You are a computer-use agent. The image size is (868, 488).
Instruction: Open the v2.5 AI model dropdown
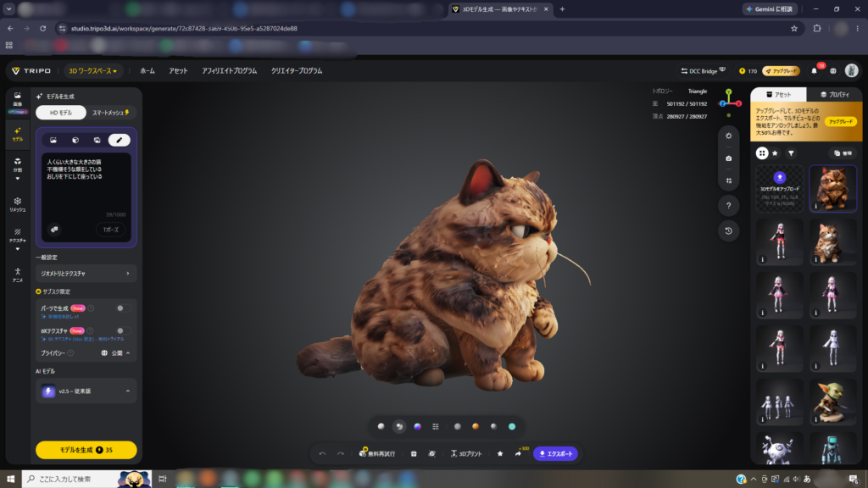tap(86, 391)
